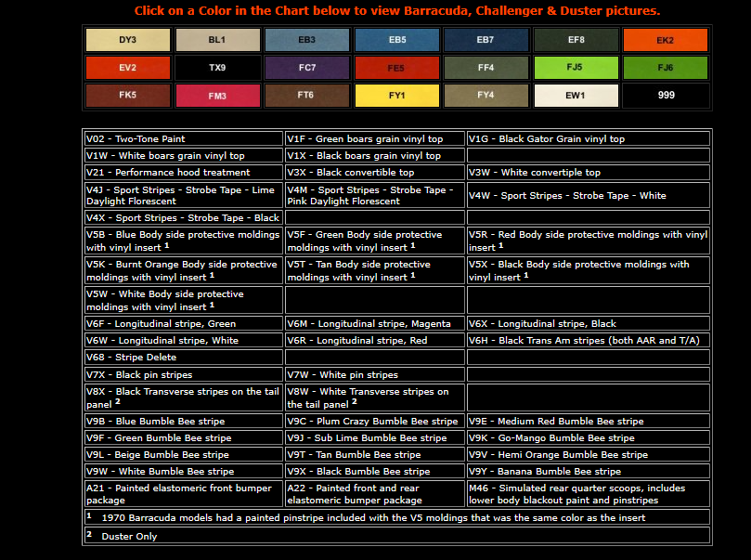Select V1X Black boars grain vinyl top
This screenshot has height=560, width=751.
(374, 156)
